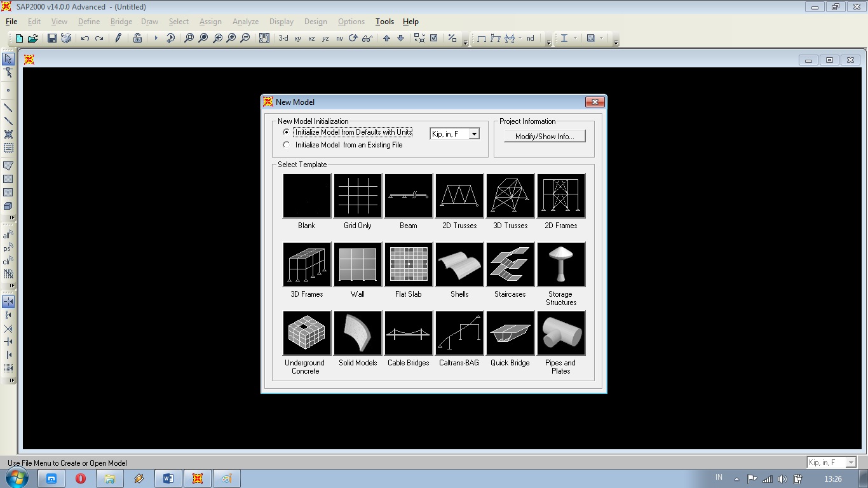
Task: Select Initialize Model from Defaults with Units
Action: click(287, 132)
